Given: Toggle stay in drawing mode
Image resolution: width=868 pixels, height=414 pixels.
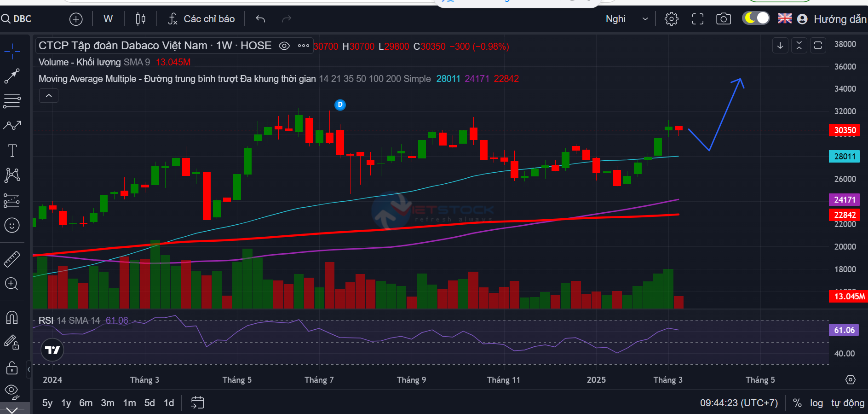Looking at the screenshot, I should pyautogui.click(x=12, y=342).
